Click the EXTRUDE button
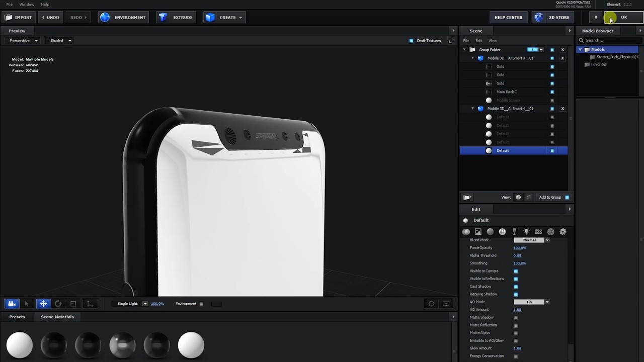 pyautogui.click(x=176, y=17)
